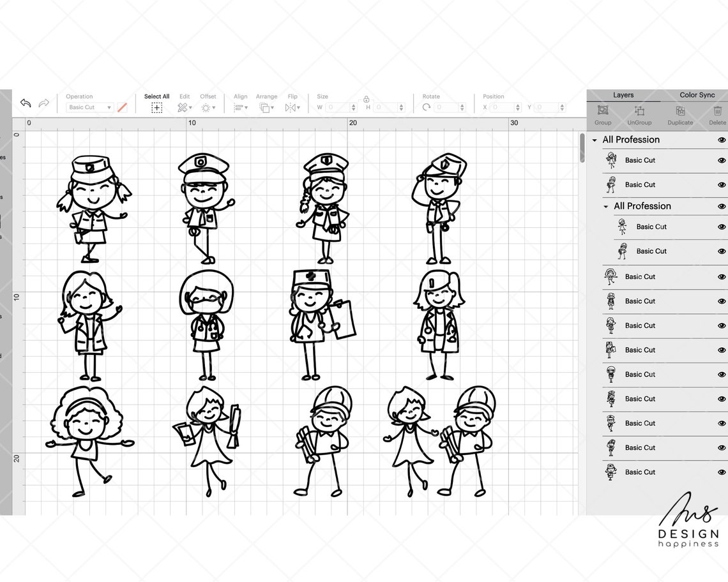The image size is (728, 582).
Task: Click the size lock icon between W and H
Action: click(366, 100)
